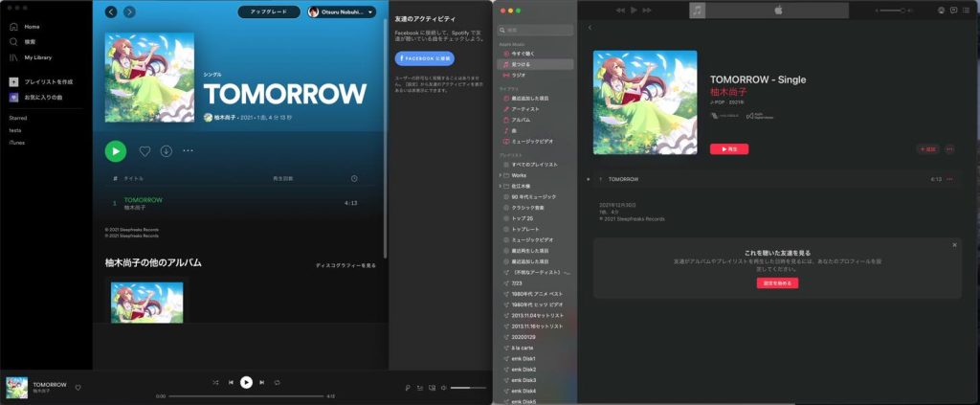The image size is (980, 405).
Task: Open the testa playlist in Spotify
Action: (x=15, y=130)
